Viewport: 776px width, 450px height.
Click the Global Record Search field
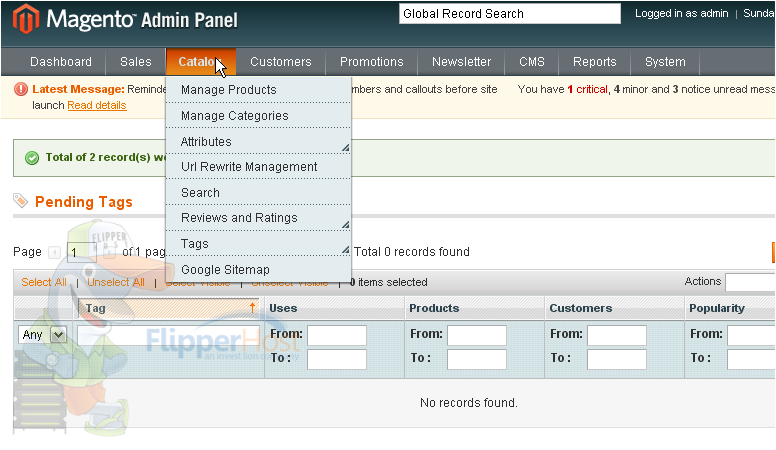click(x=510, y=14)
